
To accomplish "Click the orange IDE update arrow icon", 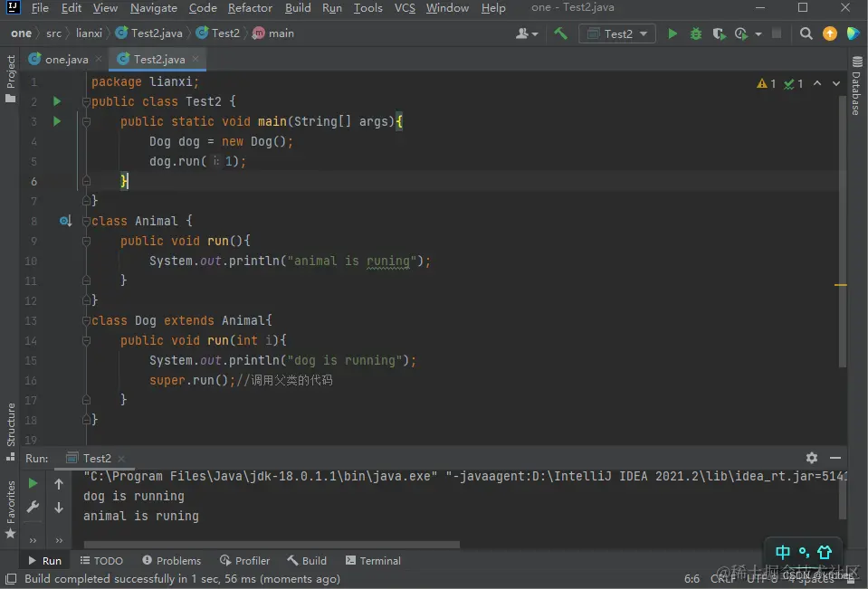I will pyautogui.click(x=829, y=33).
